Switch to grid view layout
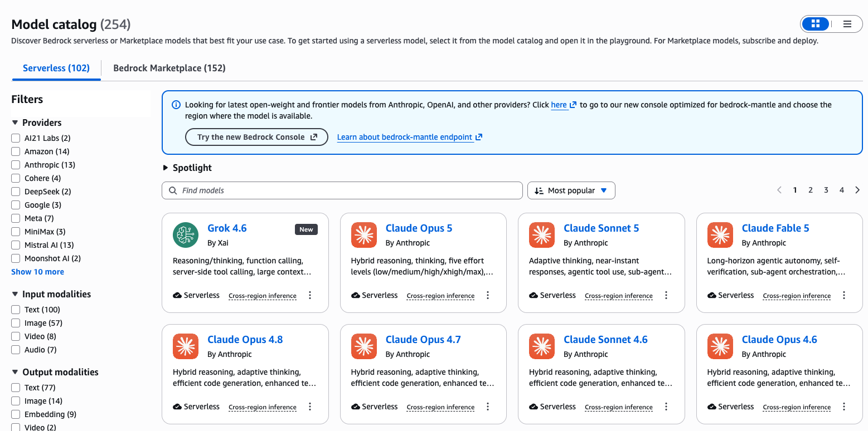This screenshot has width=868, height=431. [x=816, y=24]
